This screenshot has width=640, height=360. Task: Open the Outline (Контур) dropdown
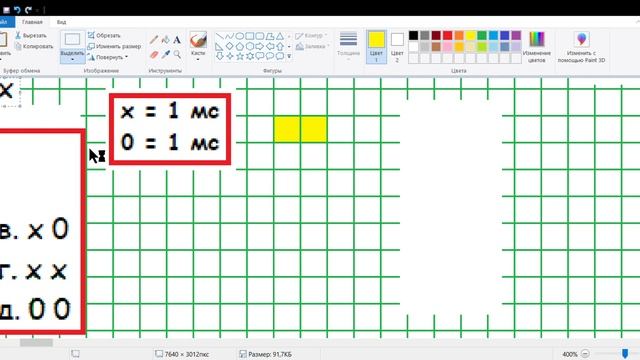click(311, 36)
